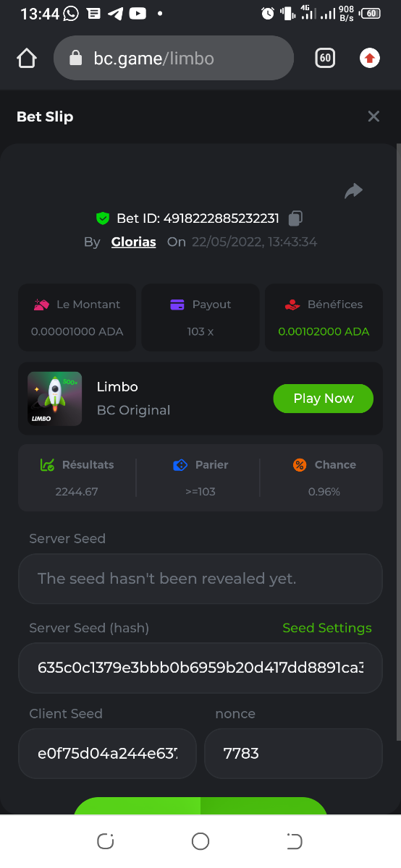Share this bet slip via arrow icon
This screenshot has height=868, width=401.
click(353, 191)
